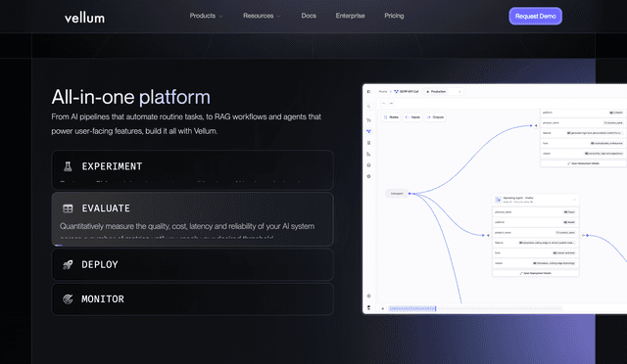Screen dimensions: 627x364
Task: Click the persona_name row in Marketing Agent
Action: (536, 211)
